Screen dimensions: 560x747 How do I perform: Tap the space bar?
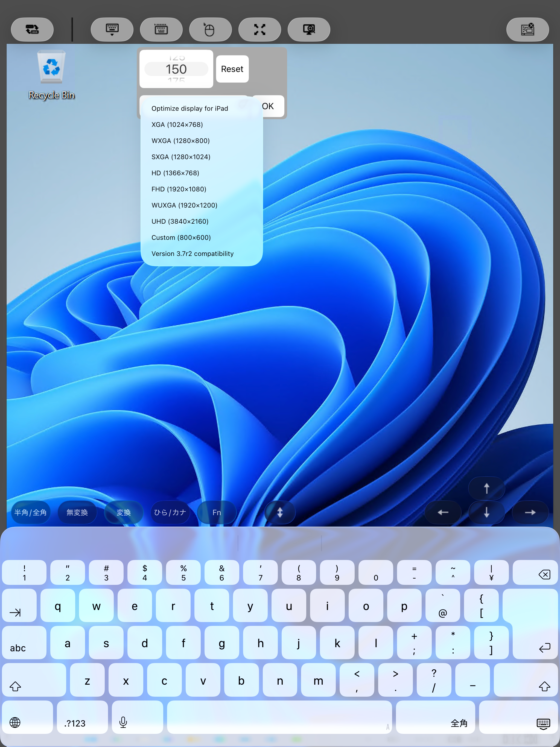point(280,717)
